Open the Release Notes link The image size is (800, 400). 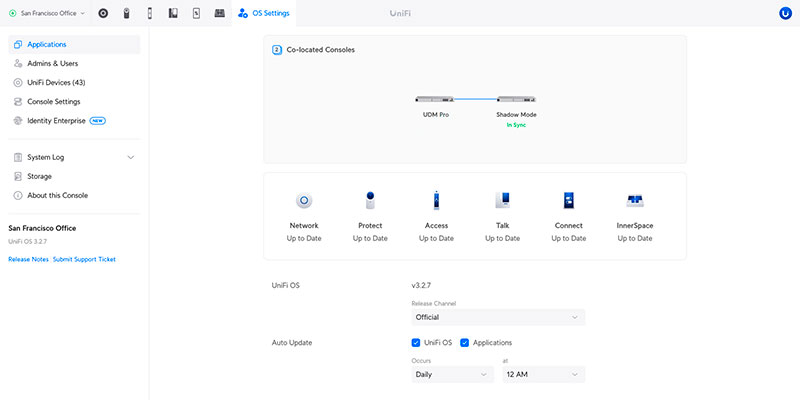(28, 259)
